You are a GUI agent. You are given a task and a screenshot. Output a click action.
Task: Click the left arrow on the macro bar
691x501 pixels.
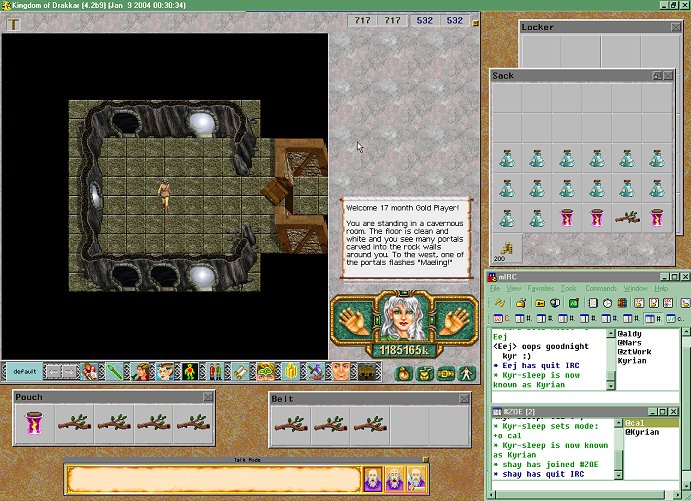point(54,372)
